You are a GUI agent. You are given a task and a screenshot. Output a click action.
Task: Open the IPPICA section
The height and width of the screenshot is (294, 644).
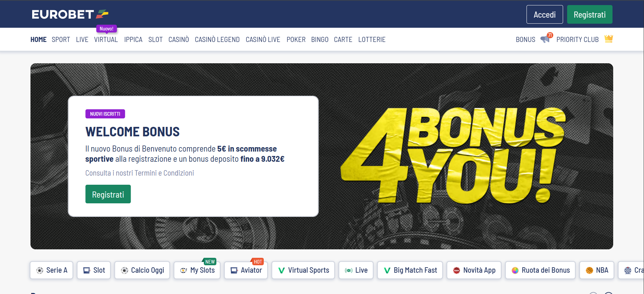pos(133,40)
